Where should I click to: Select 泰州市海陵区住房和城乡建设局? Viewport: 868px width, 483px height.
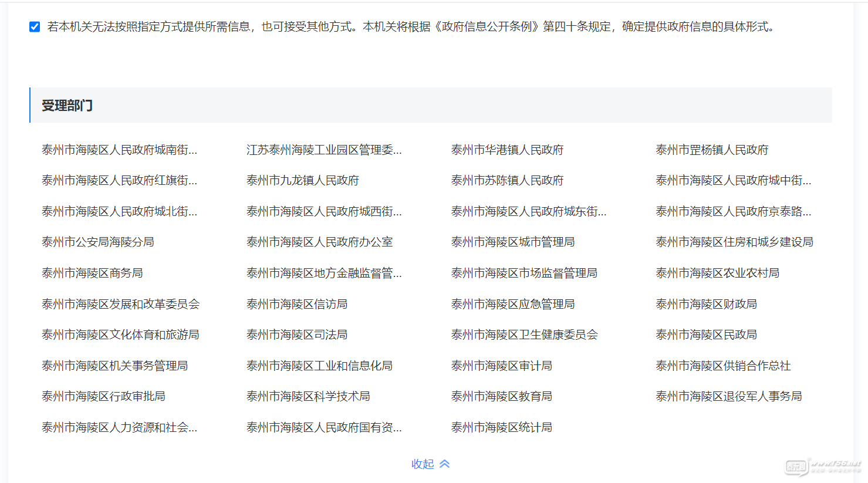[735, 242]
